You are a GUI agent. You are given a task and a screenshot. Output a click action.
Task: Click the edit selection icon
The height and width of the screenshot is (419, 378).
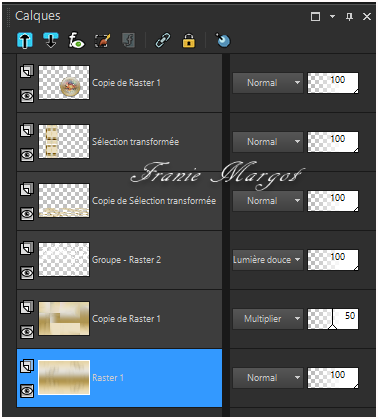click(x=102, y=41)
